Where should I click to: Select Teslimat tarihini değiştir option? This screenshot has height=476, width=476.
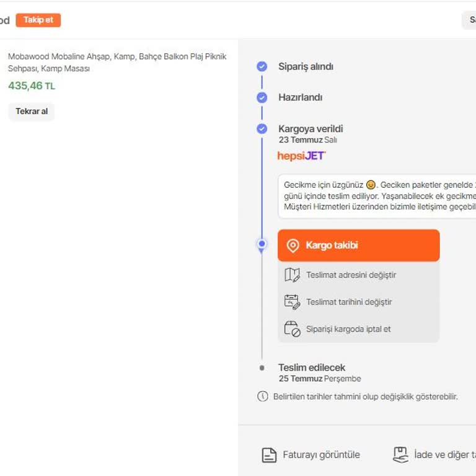pyautogui.click(x=349, y=302)
